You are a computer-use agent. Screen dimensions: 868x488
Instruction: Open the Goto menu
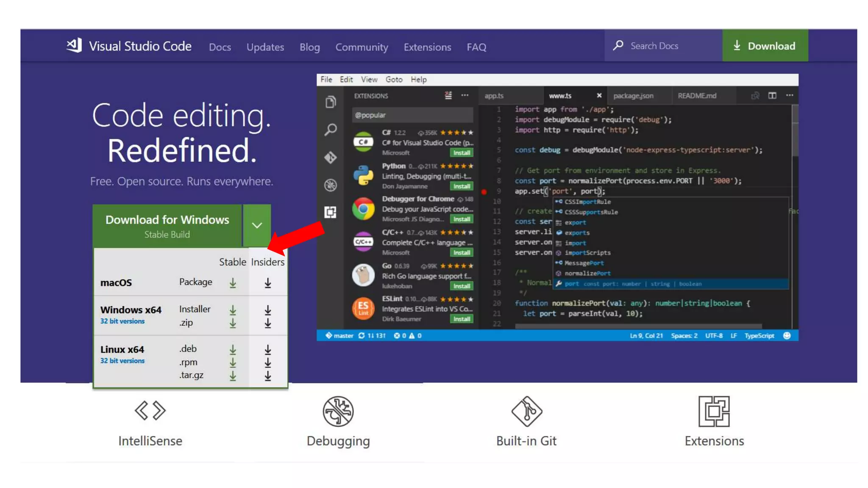[394, 80]
